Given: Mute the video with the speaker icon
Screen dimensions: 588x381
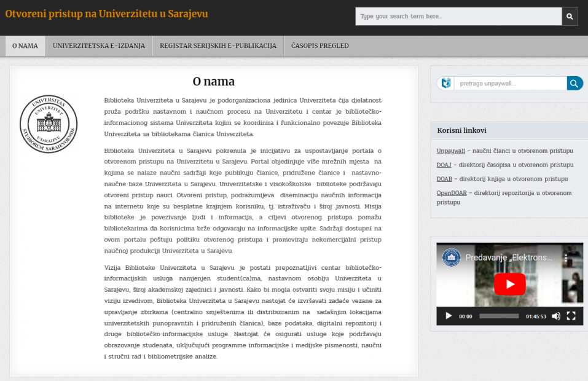Looking at the screenshot, I should coord(556,315).
